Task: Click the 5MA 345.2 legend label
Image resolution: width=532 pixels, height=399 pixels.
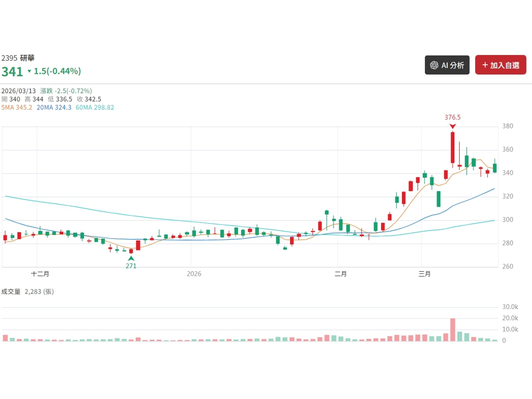Action: (17, 107)
